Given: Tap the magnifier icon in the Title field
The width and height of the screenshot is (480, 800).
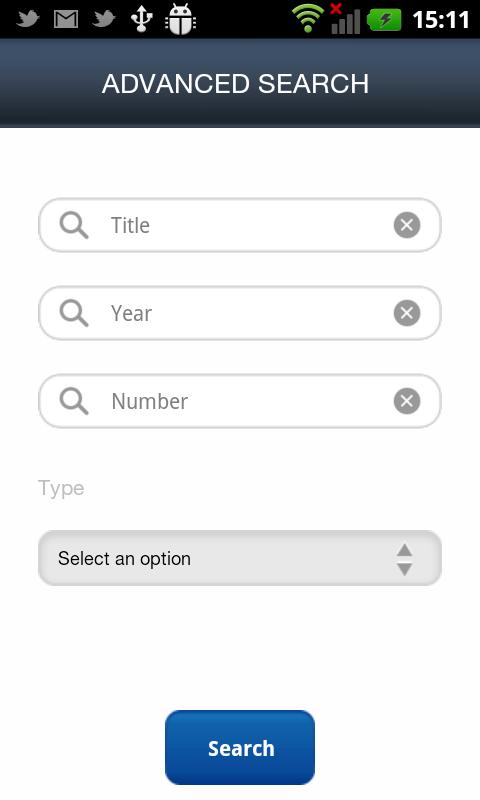Looking at the screenshot, I should click(x=74, y=226).
